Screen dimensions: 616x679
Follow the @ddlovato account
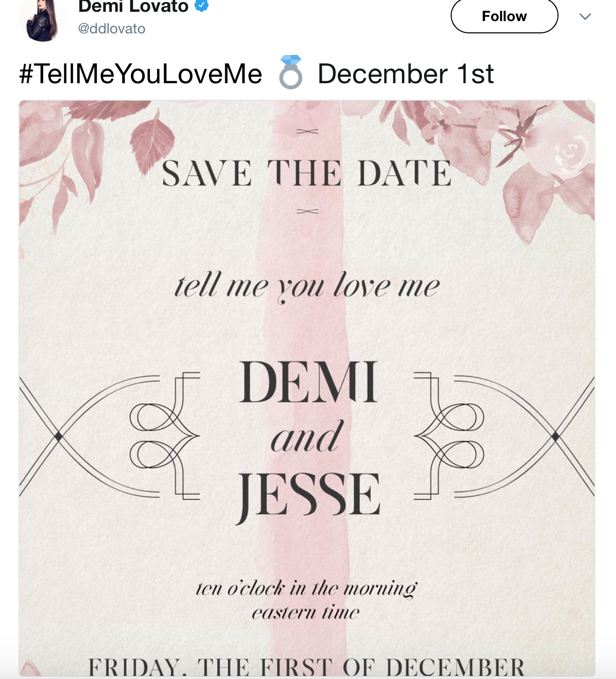click(x=504, y=16)
